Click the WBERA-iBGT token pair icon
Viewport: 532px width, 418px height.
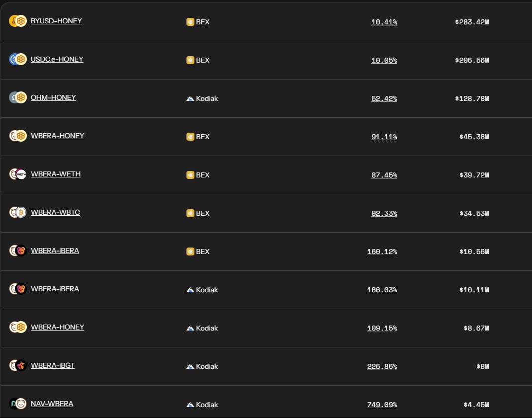[18, 365]
